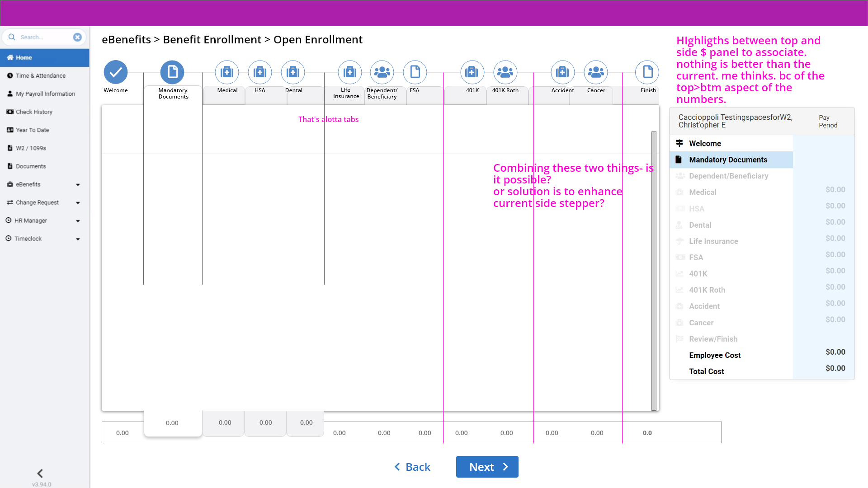The height and width of the screenshot is (488, 868).
Task: Expand the Timeclock sidebar menu
Action: coord(78,239)
